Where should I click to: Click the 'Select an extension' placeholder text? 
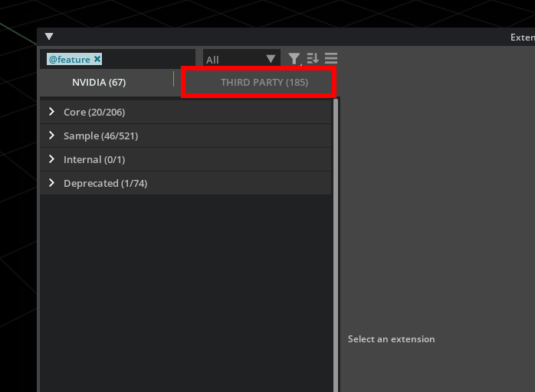pos(391,339)
